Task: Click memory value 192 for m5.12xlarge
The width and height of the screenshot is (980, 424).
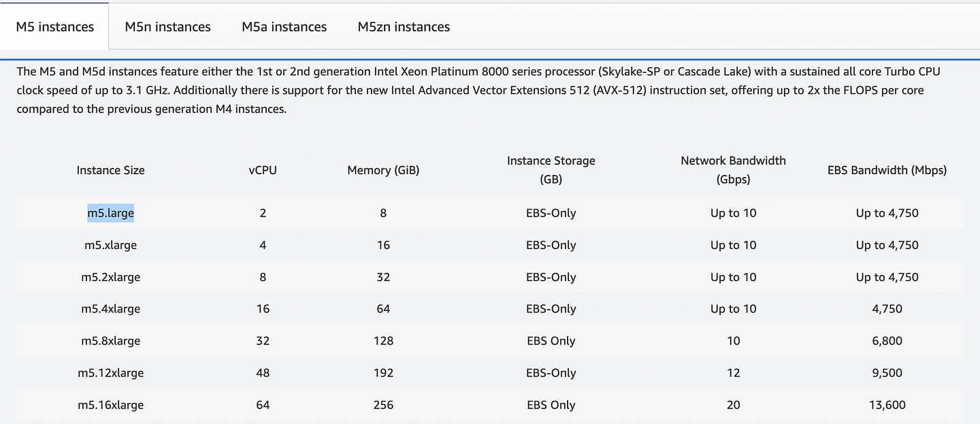Action: (x=383, y=373)
